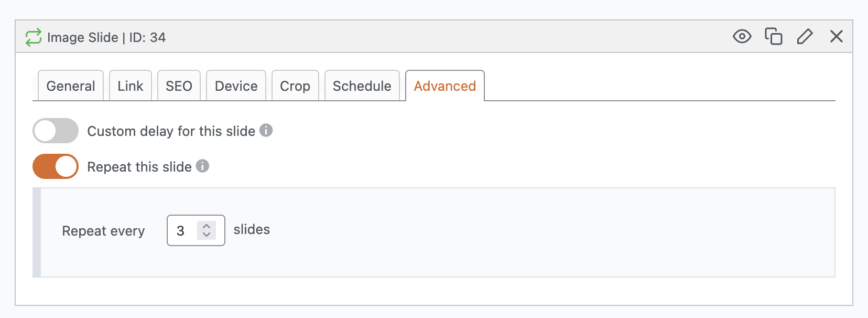The width and height of the screenshot is (868, 318).
Task: Show info for Custom delay setting
Action: tap(266, 130)
